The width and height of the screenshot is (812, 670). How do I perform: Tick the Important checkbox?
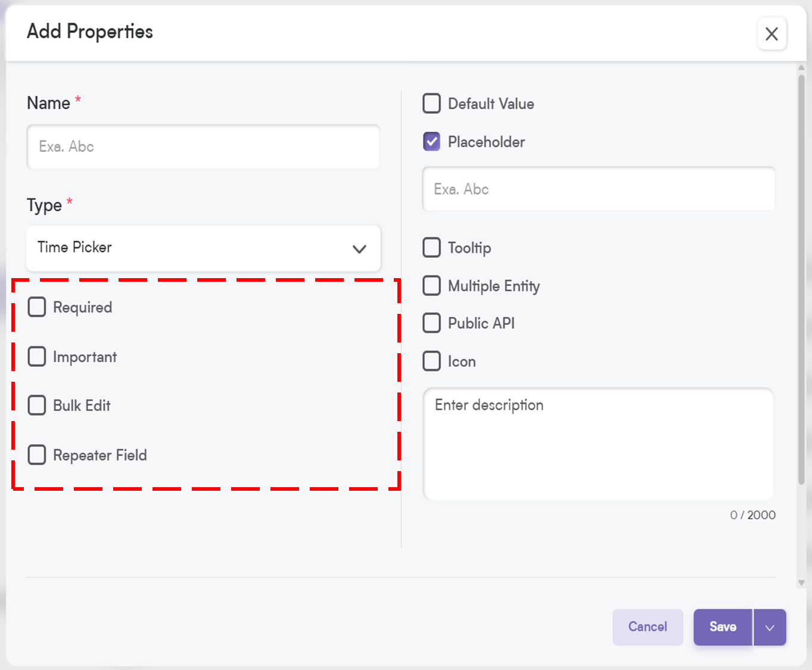[37, 357]
